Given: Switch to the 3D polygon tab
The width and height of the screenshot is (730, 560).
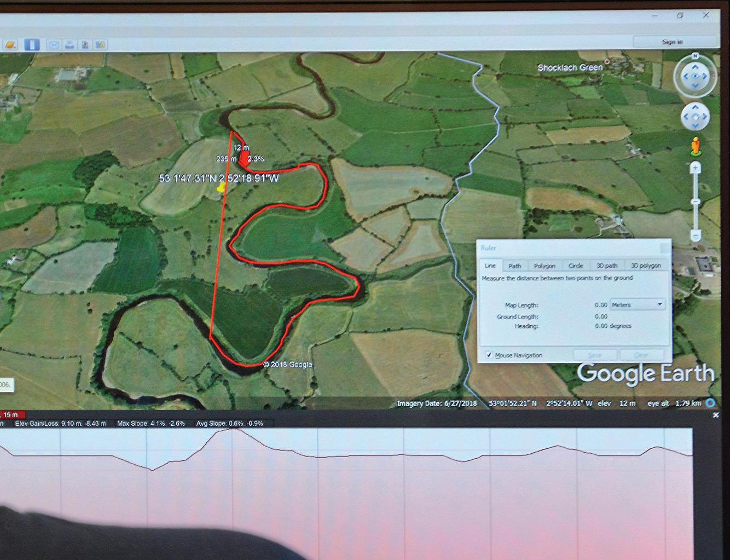Looking at the screenshot, I should [x=646, y=266].
